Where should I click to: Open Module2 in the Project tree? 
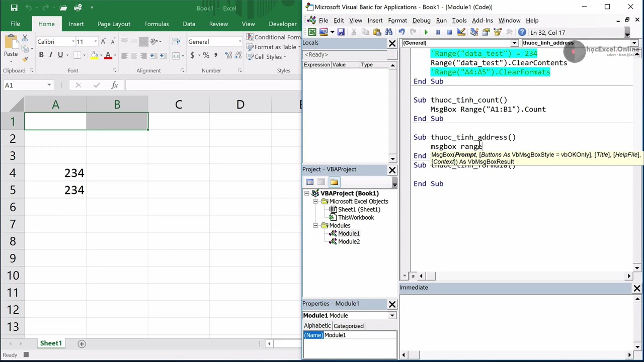tap(349, 242)
